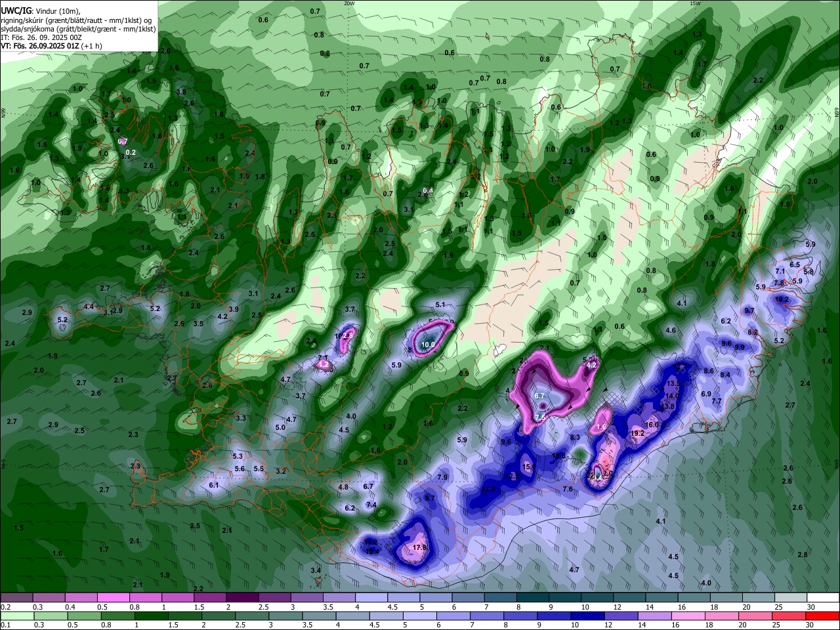Click the 14.0 precipitation value

671,396
